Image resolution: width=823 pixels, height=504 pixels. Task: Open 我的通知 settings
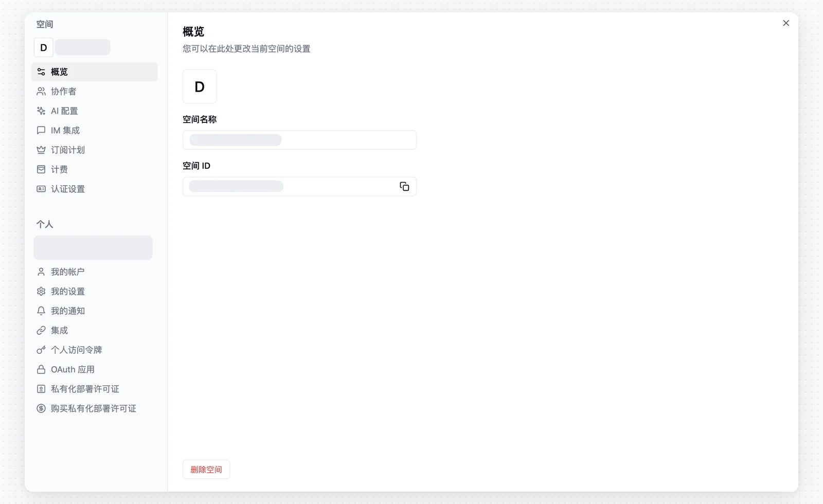coord(95,311)
